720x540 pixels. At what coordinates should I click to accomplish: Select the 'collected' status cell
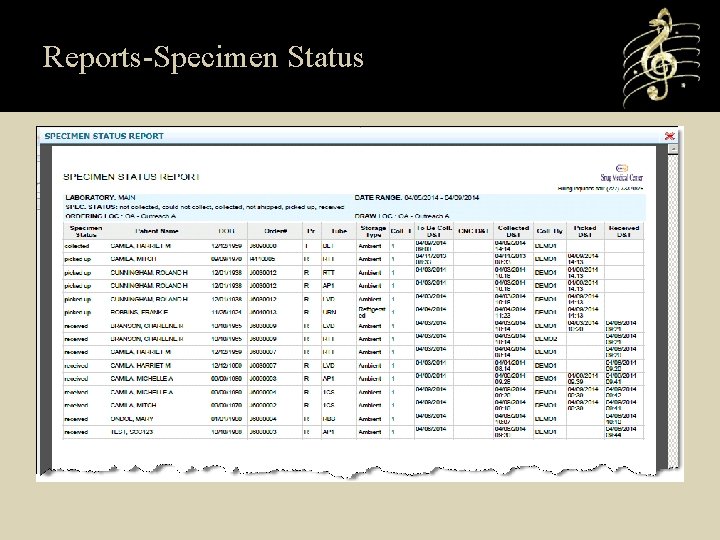tap(77, 246)
